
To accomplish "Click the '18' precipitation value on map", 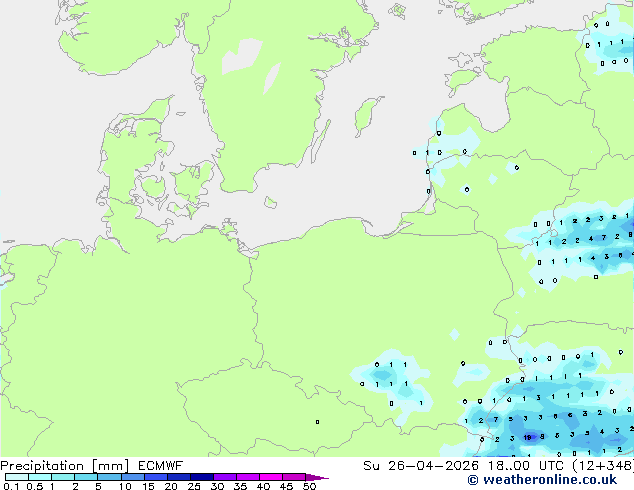I will [527, 437].
